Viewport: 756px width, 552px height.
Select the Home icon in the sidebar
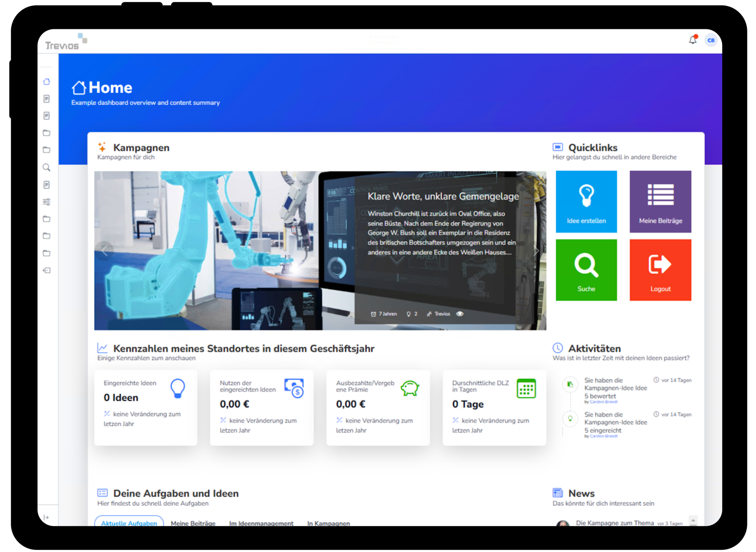(47, 81)
